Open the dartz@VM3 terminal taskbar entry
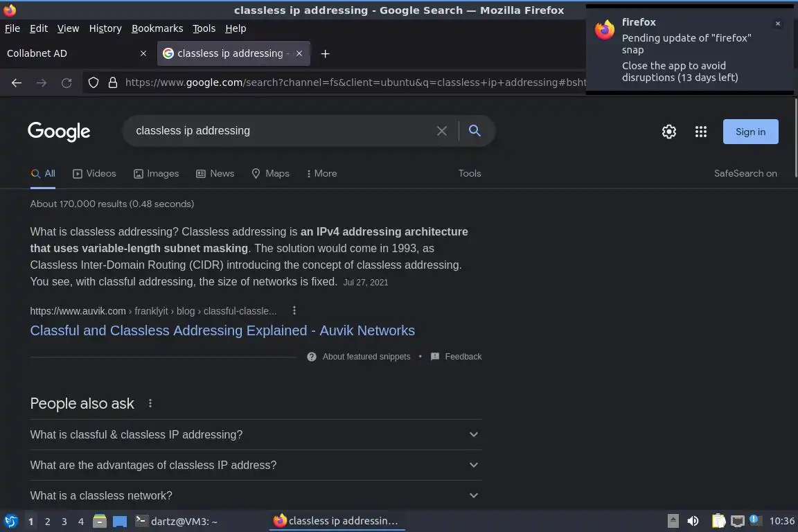The height and width of the screenshot is (532, 798). (177, 522)
